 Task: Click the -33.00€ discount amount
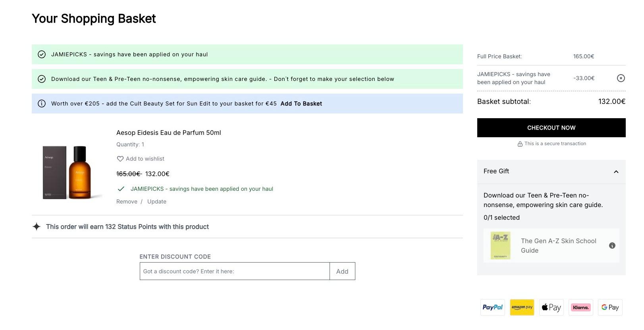click(x=584, y=78)
